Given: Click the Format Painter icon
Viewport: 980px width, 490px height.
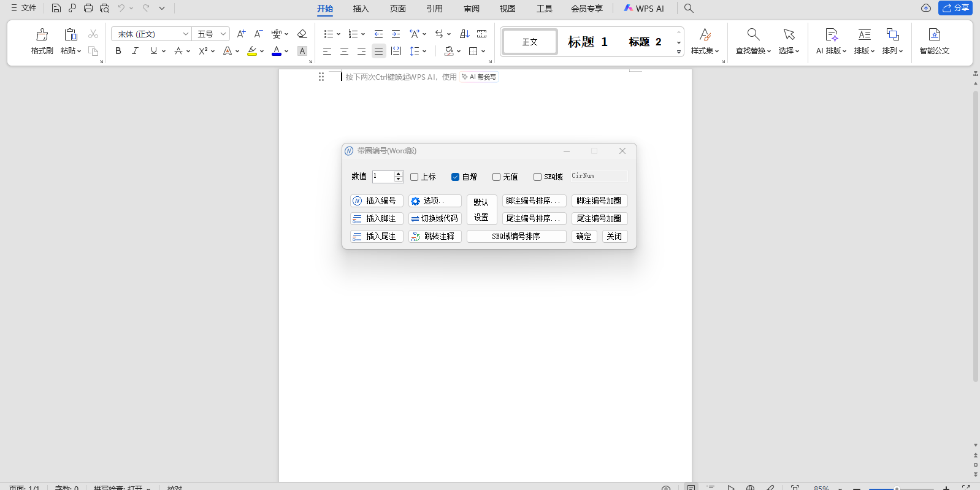Looking at the screenshot, I should (42, 35).
